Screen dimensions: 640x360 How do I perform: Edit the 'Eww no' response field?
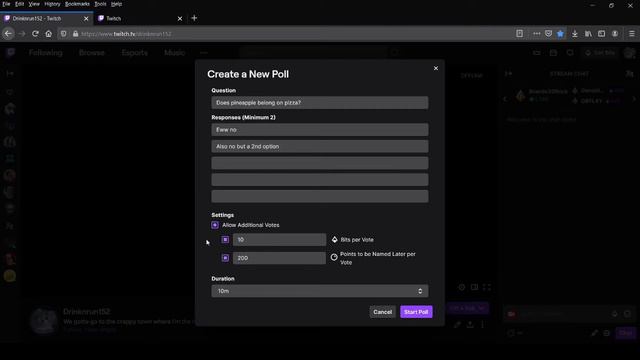pyautogui.click(x=320, y=130)
